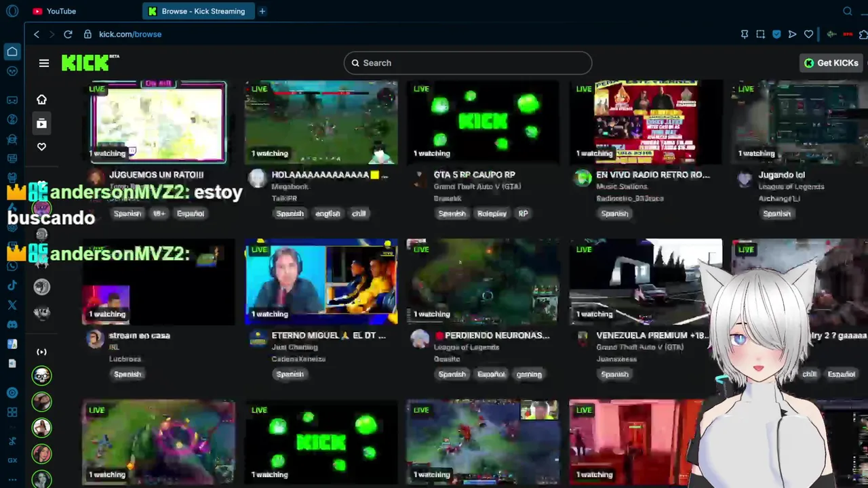This screenshot has width=868, height=488.
Task: Click the Kick search field
Action: coord(468,63)
